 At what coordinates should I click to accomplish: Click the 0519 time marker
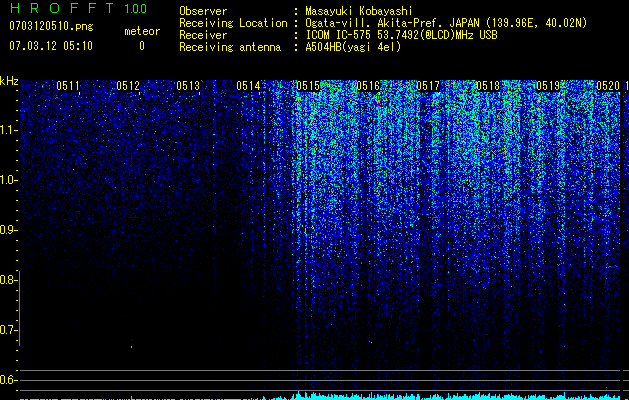click(x=548, y=86)
